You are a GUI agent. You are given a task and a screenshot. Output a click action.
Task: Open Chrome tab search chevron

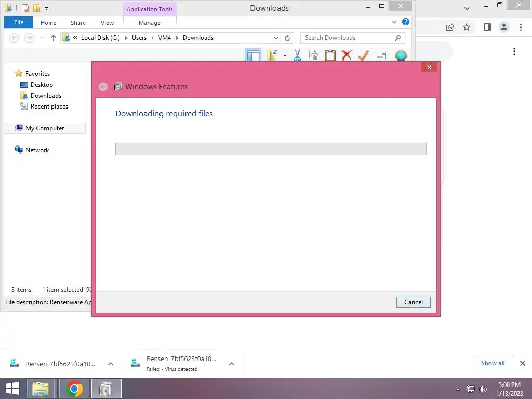[x=467, y=9]
